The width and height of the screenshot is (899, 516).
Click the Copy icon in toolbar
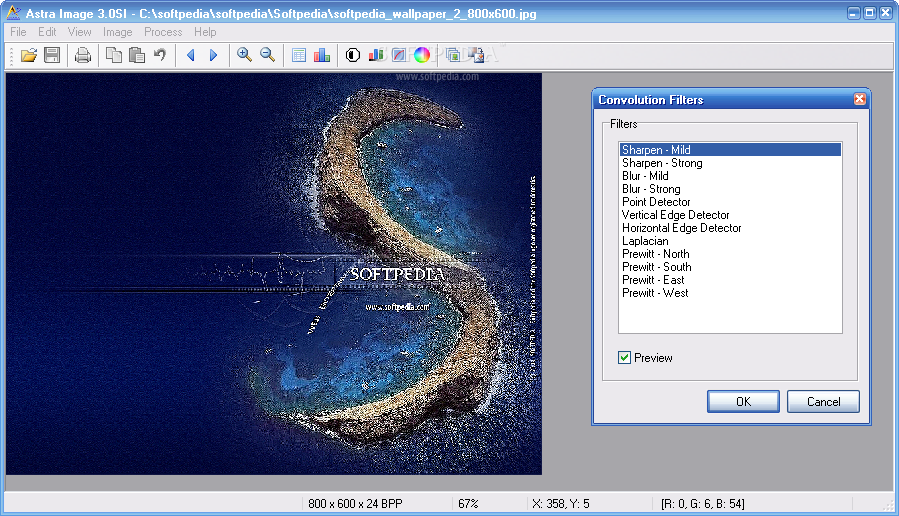coord(114,55)
